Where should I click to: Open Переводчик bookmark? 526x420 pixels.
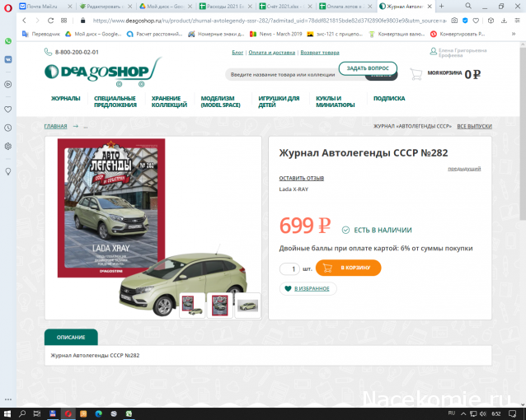(x=41, y=34)
